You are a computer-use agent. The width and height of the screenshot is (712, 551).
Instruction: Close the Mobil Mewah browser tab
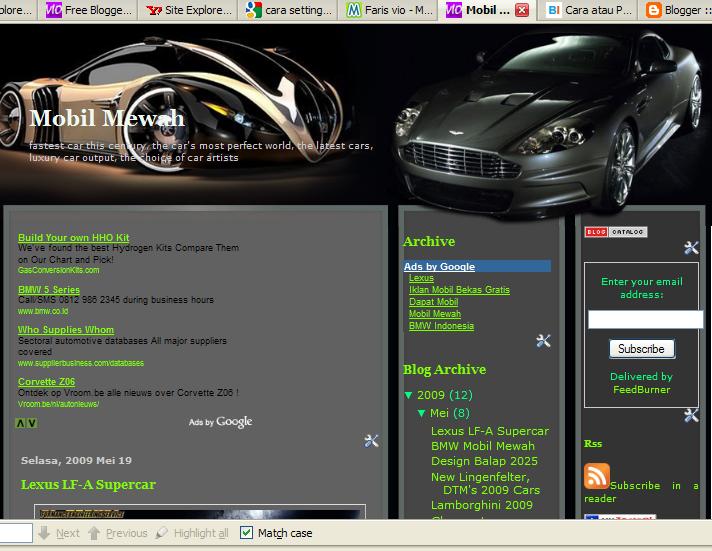[x=522, y=10]
